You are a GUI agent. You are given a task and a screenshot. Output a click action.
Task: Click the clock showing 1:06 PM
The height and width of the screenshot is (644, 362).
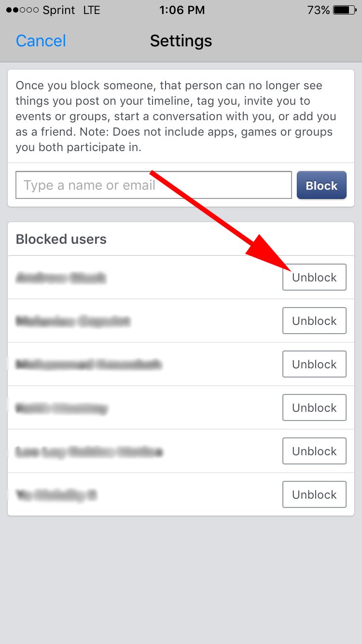[181, 10]
